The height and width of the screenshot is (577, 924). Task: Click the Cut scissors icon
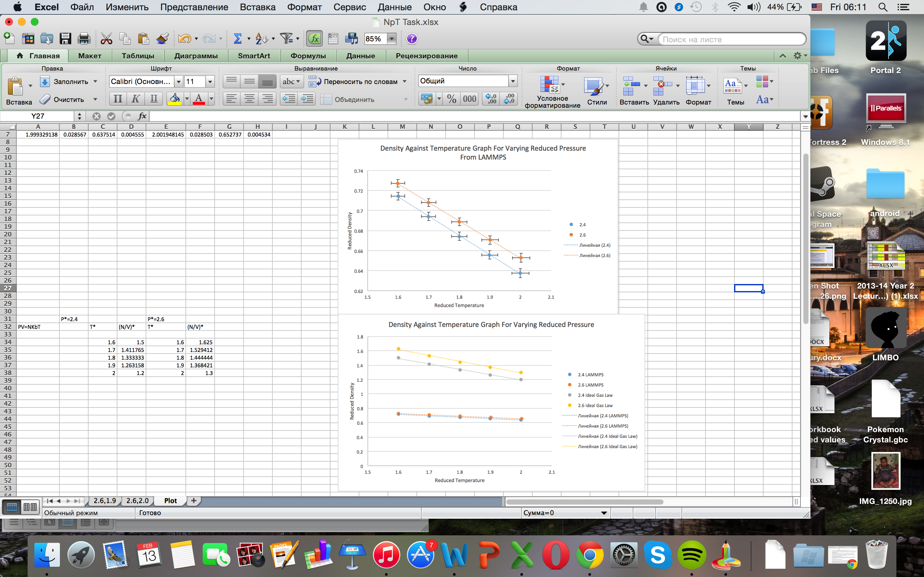tap(106, 38)
